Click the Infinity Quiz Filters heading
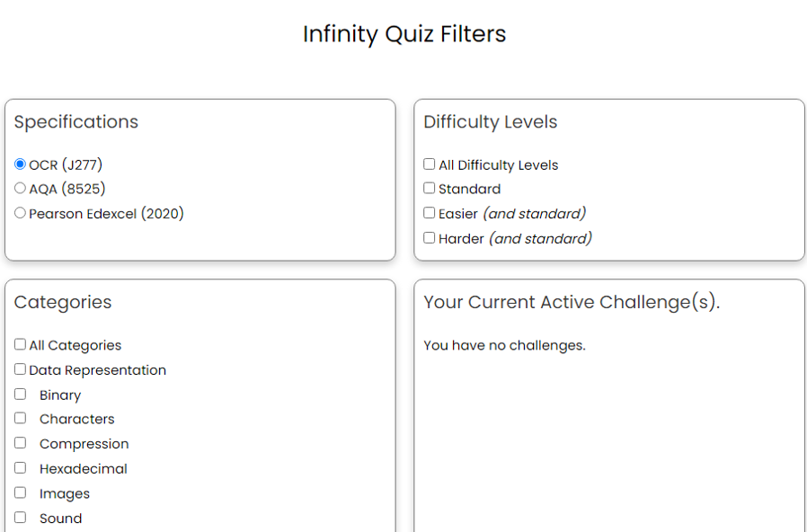 click(x=403, y=34)
